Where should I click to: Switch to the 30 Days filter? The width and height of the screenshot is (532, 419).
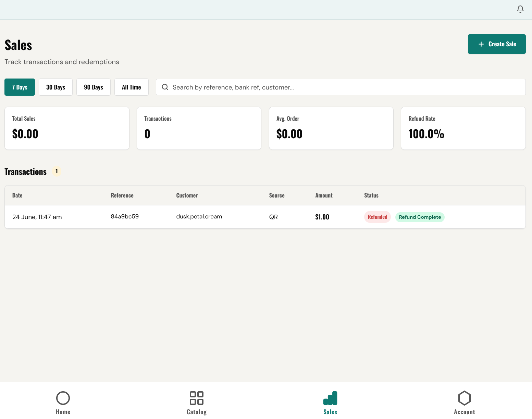click(x=55, y=87)
